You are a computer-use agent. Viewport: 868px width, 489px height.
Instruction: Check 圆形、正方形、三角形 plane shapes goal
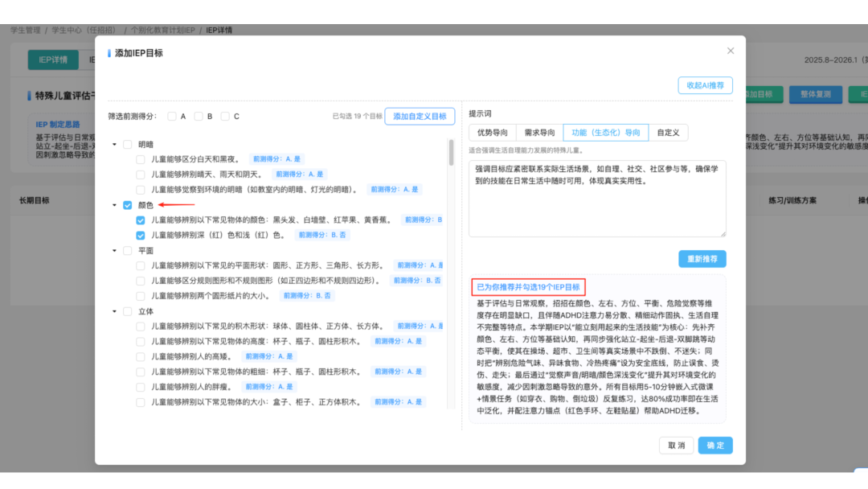point(141,266)
